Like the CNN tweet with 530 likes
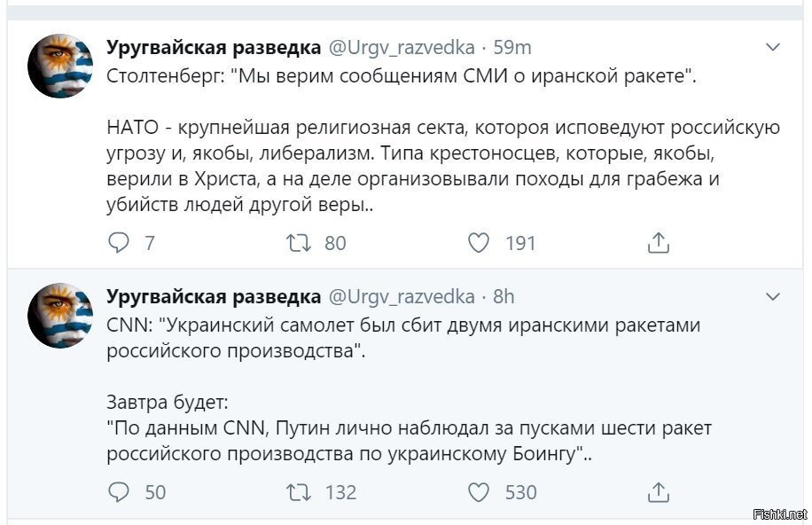The width and height of the screenshot is (812, 525). (479, 492)
